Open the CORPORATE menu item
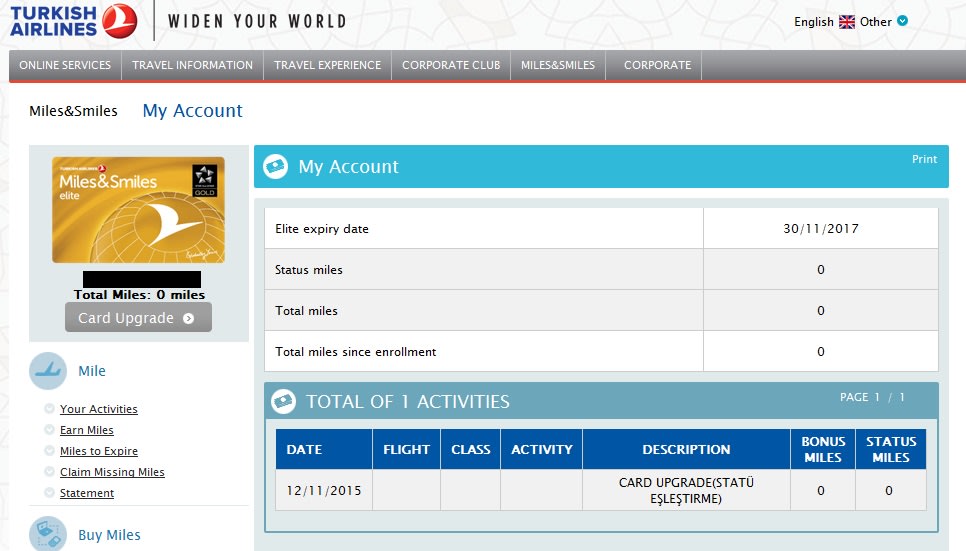 [x=657, y=65]
